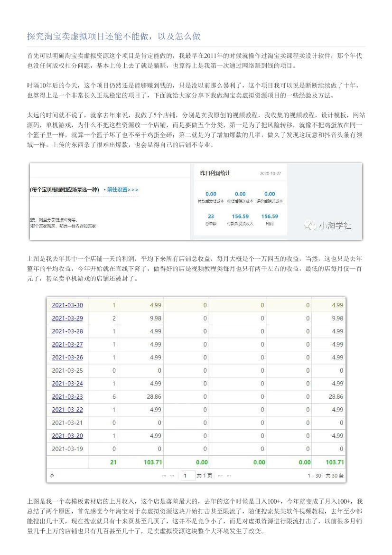392x555 pixels.
Task: Click order count 2 in the 2021-03-29 row
Action: [x=114, y=318]
